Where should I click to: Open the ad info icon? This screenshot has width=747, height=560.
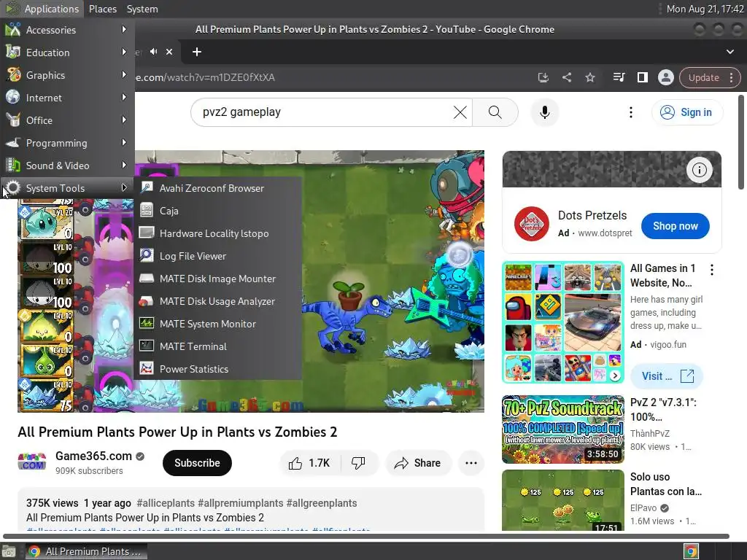pos(700,169)
